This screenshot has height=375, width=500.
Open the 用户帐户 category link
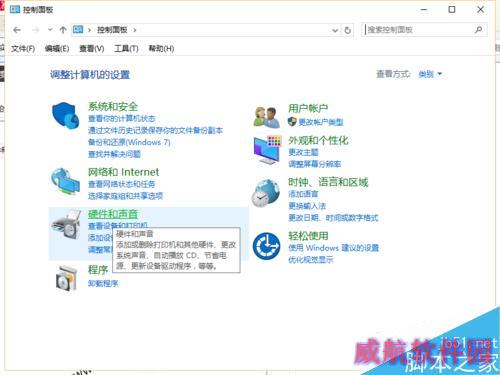(x=308, y=108)
